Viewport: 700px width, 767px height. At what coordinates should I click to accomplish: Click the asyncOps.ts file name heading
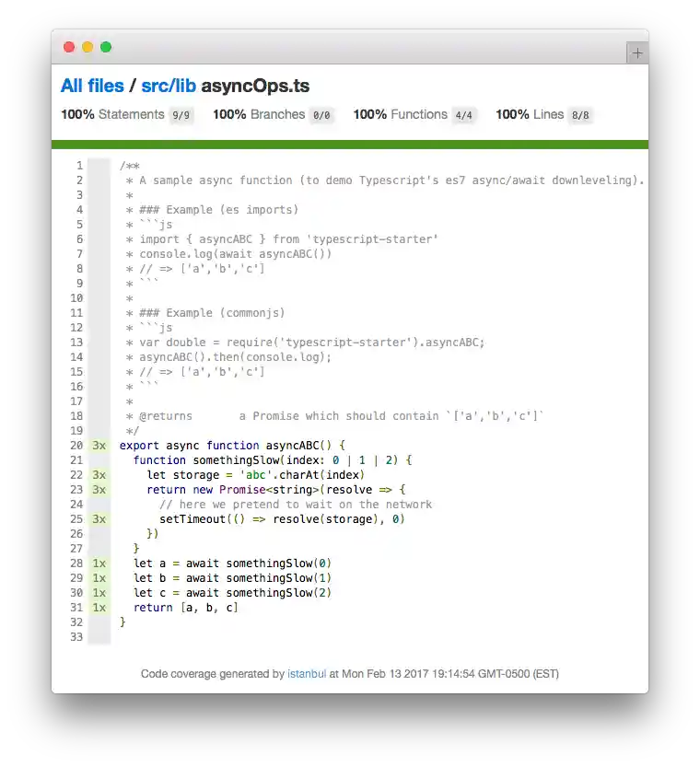coord(255,86)
